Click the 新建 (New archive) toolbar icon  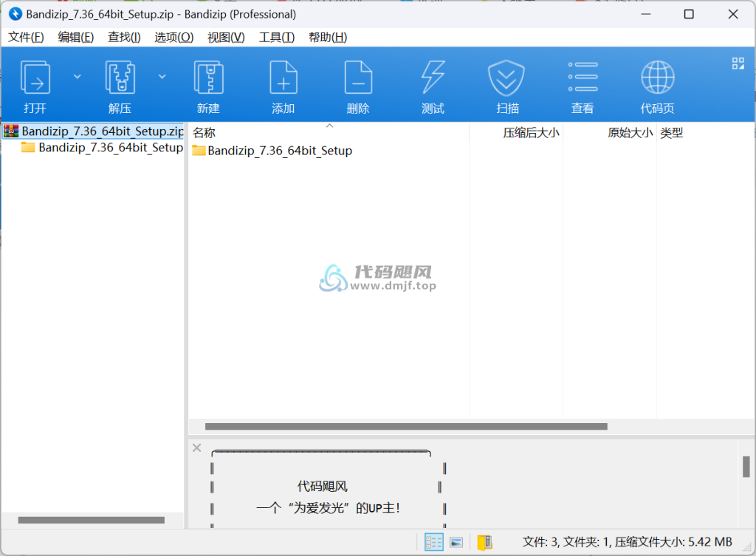pyautogui.click(x=208, y=77)
